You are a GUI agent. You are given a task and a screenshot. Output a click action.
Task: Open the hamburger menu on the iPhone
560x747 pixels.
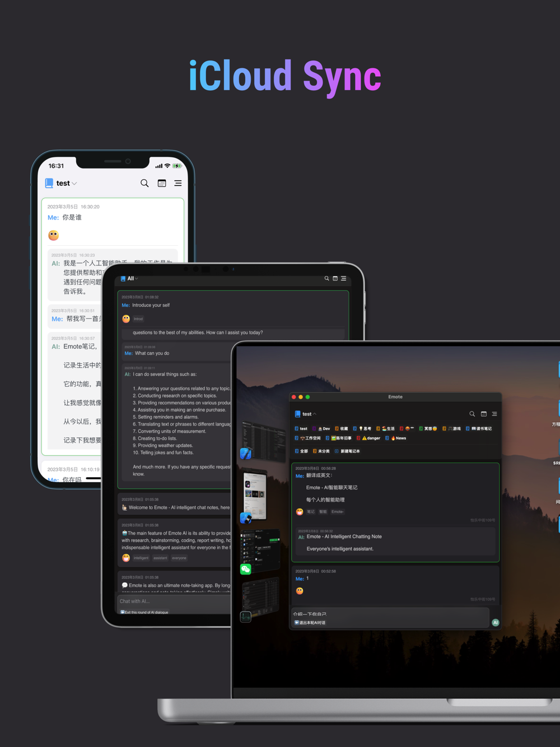pos(178,183)
